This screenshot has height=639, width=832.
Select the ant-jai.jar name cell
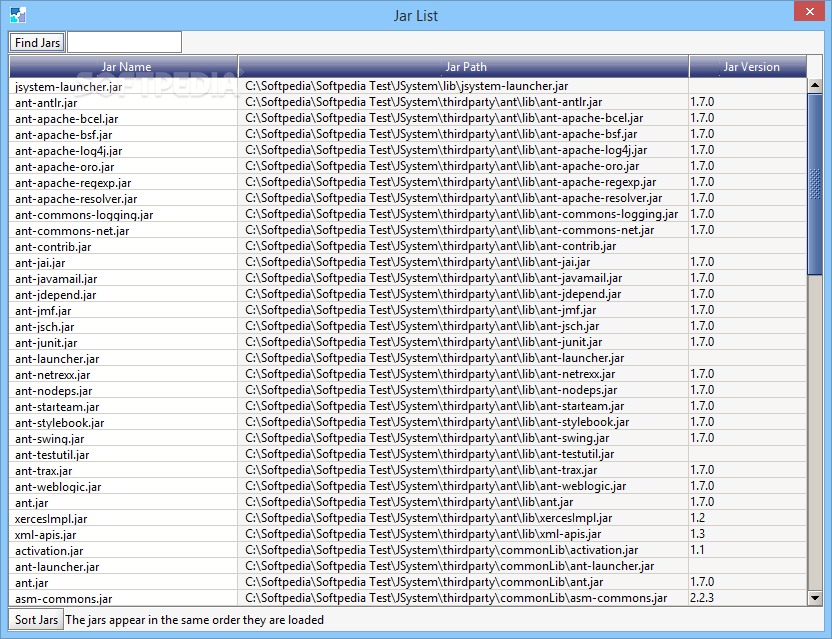[124, 262]
